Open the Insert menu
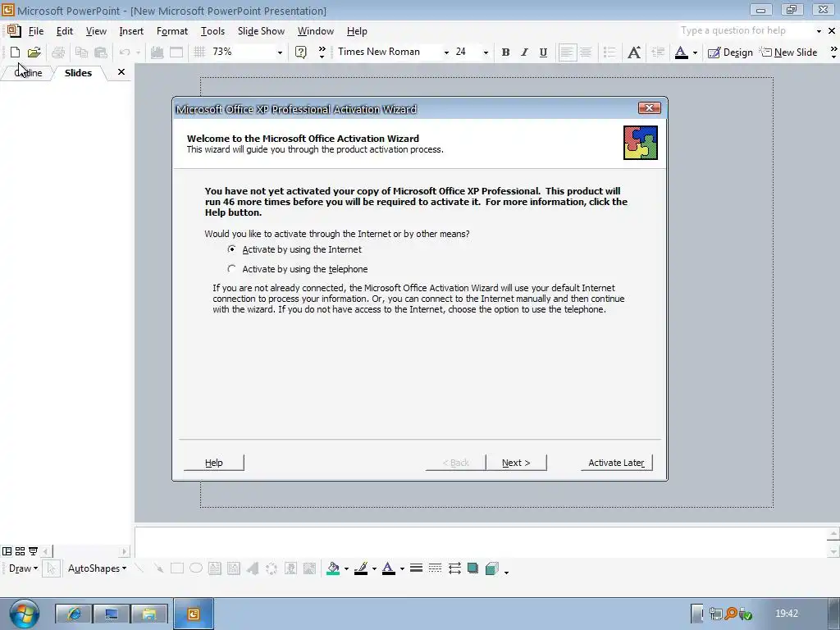Image resolution: width=840 pixels, height=630 pixels. [x=131, y=31]
